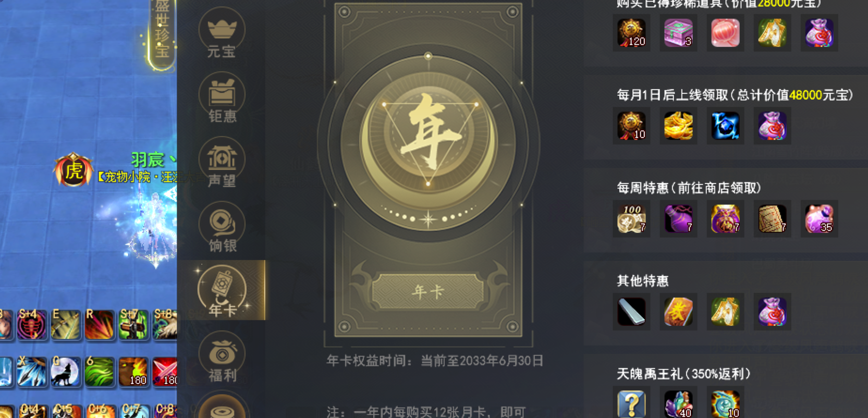Click the question mark mystery reward icon
The height and width of the screenshot is (418, 868).
tap(631, 404)
